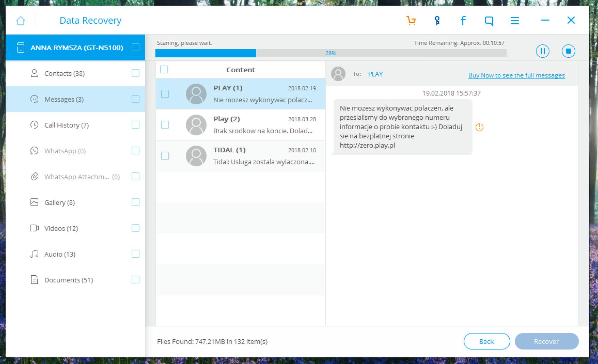
Task: Open the Videos (12) category
Action: 75,228
